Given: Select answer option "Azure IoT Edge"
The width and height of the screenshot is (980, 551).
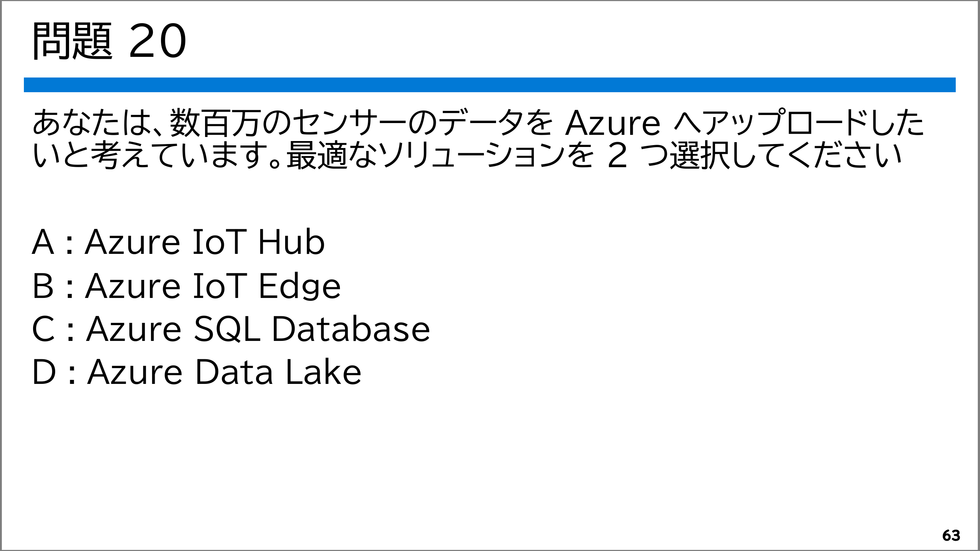Looking at the screenshot, I should (x=213, y=286).
